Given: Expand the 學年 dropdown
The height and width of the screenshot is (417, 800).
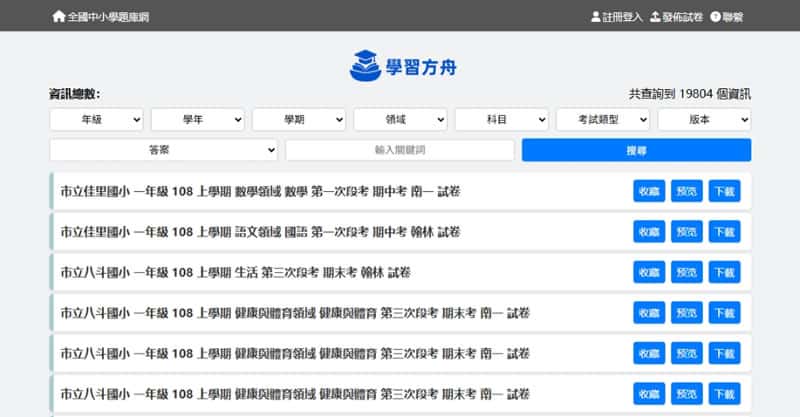Looking at the screenshot, I should 197,119.
